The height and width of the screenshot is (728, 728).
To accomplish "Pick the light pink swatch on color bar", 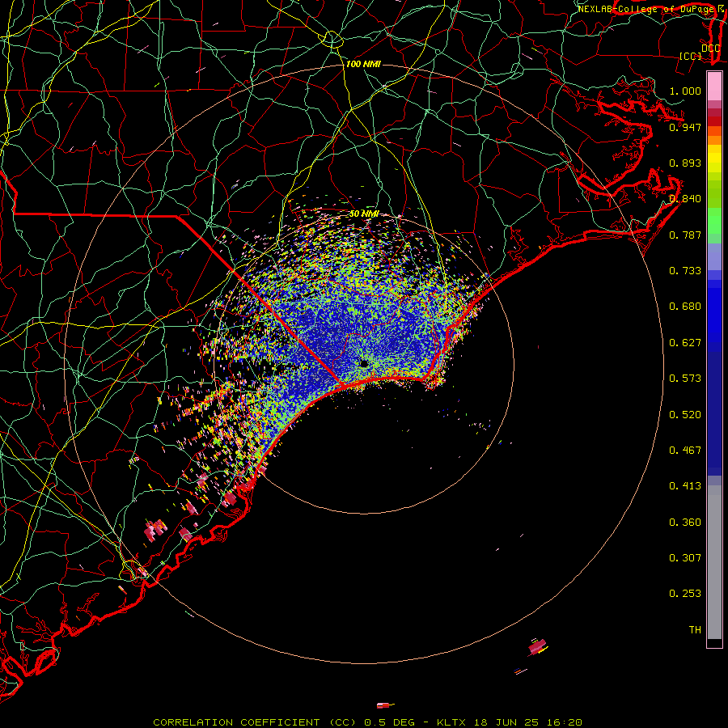I will point(714,87).
